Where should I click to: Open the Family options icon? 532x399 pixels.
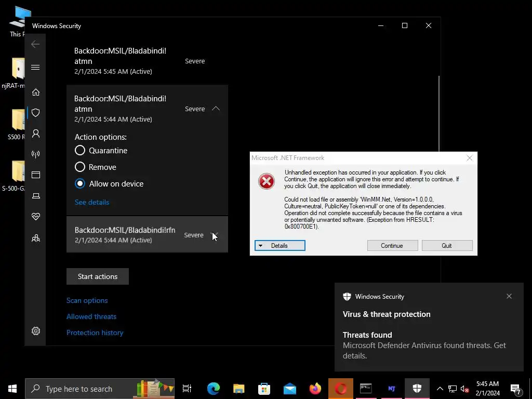tap(36, 238)
